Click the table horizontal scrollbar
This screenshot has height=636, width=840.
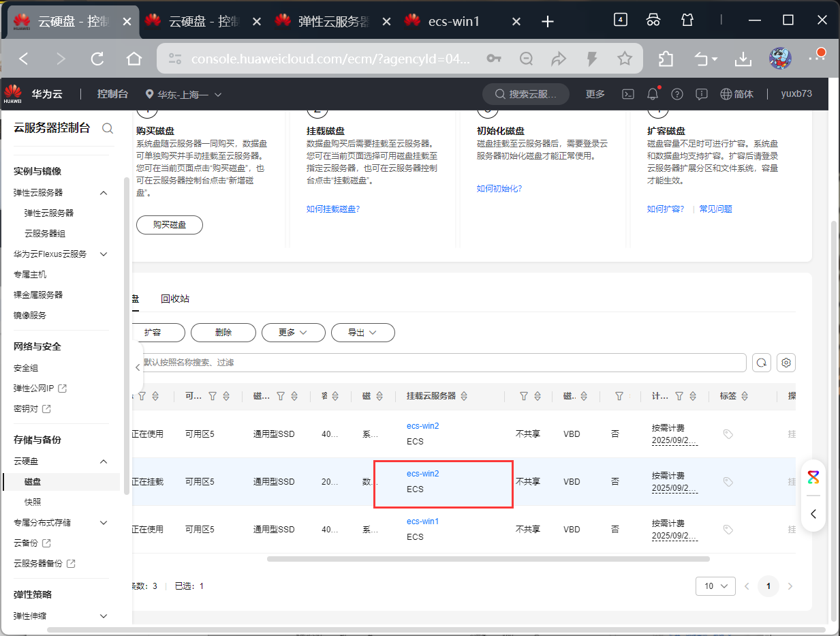[x=488, y=559]
